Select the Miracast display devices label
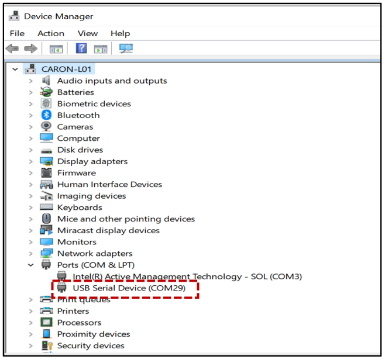This screenshot has width=385, height=360. pos(108,230)
